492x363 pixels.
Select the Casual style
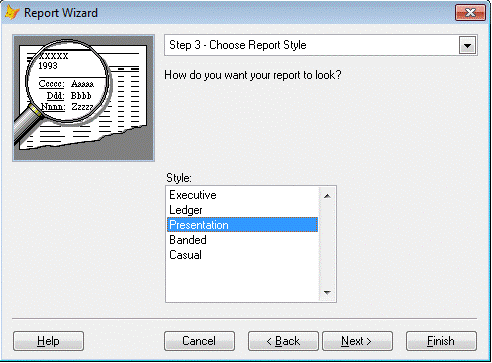click(242, 255)
